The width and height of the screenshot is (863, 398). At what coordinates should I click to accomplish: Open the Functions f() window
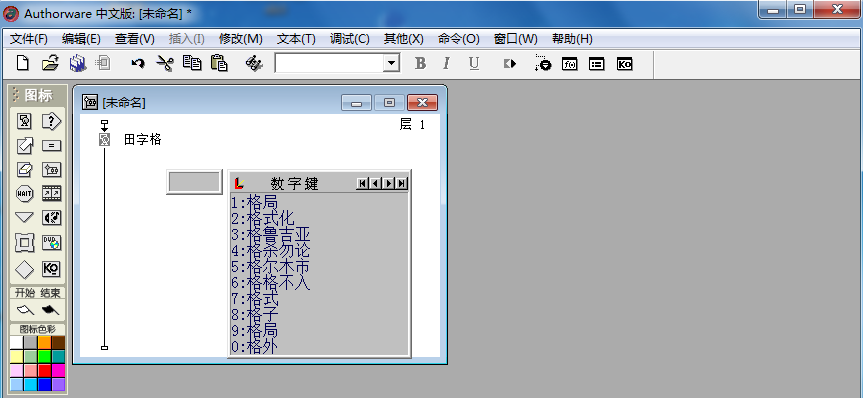click(570, 64)
